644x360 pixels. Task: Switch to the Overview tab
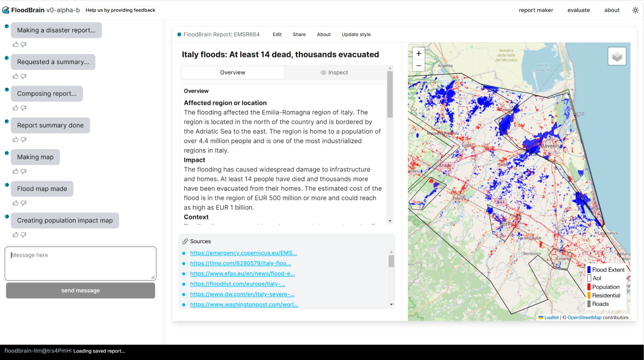tap(232, 72)
